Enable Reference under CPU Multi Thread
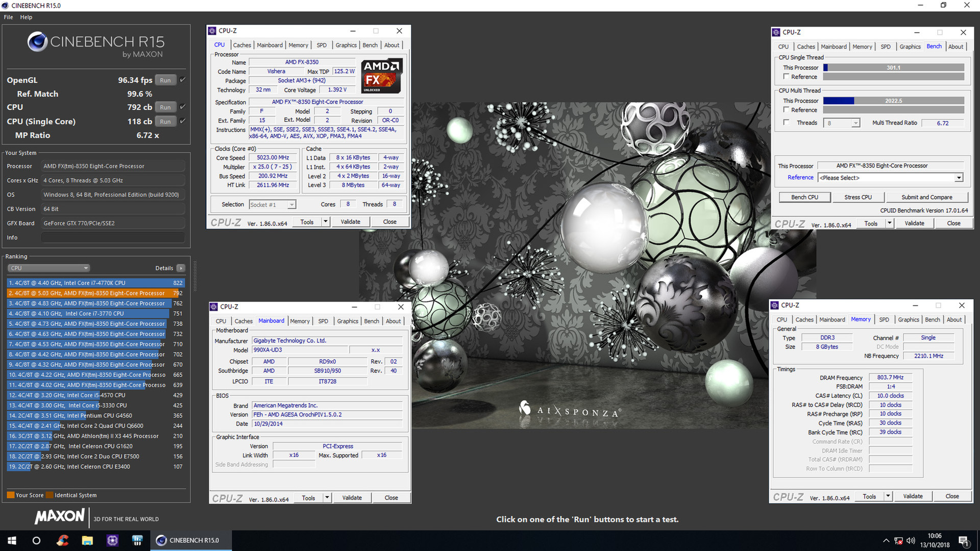The width and height of the screenshot is (980, 551). click(x=787, y=110)
